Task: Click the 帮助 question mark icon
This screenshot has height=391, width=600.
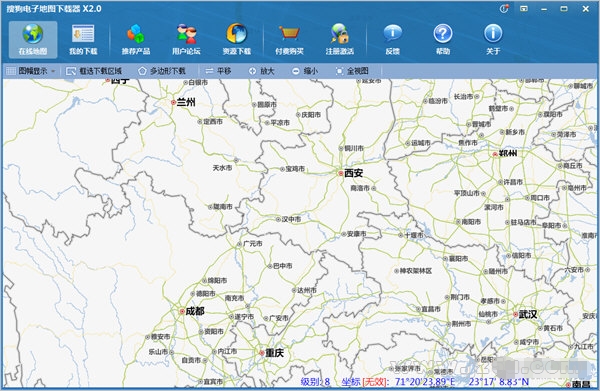Action: point(443,34)
